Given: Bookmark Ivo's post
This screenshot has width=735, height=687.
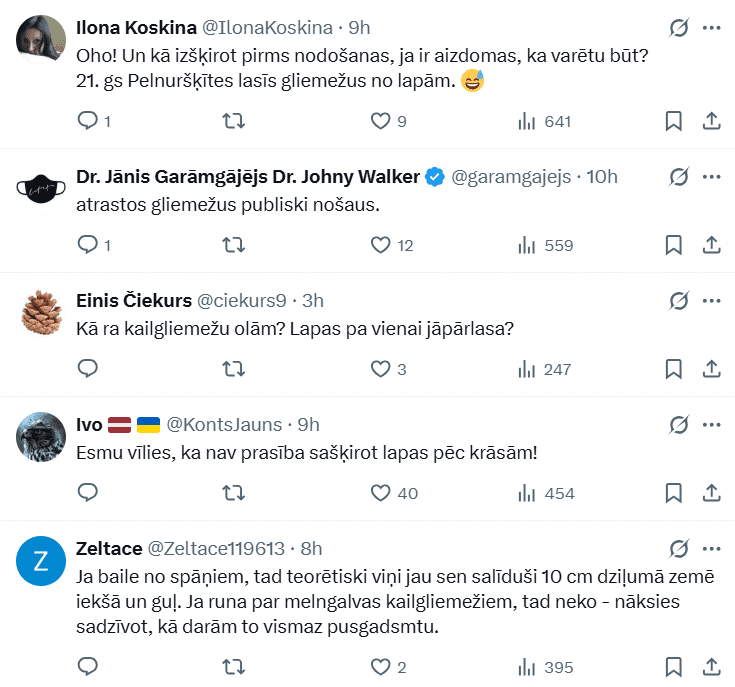Looking at the screenshot, I should coord(674,493).
